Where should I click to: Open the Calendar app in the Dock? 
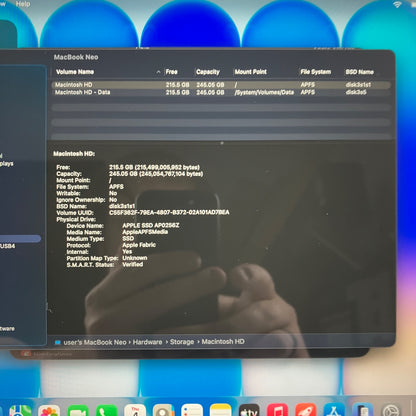point(135,411)
